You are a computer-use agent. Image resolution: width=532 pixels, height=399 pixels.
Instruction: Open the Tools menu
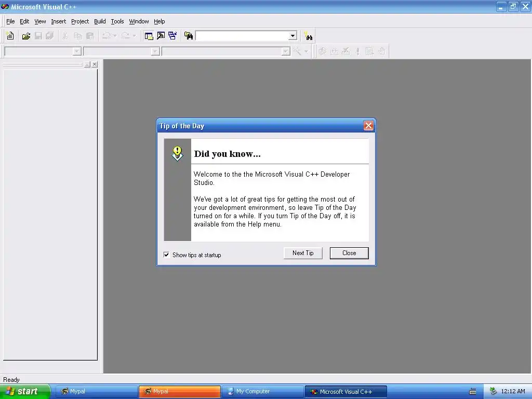pyautogui.click(x=117, y=21)
